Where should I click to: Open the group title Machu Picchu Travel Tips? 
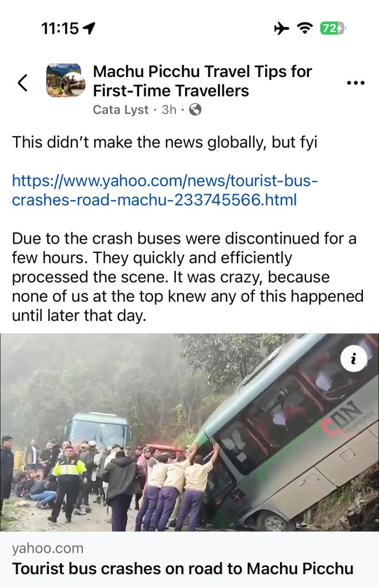202,81
